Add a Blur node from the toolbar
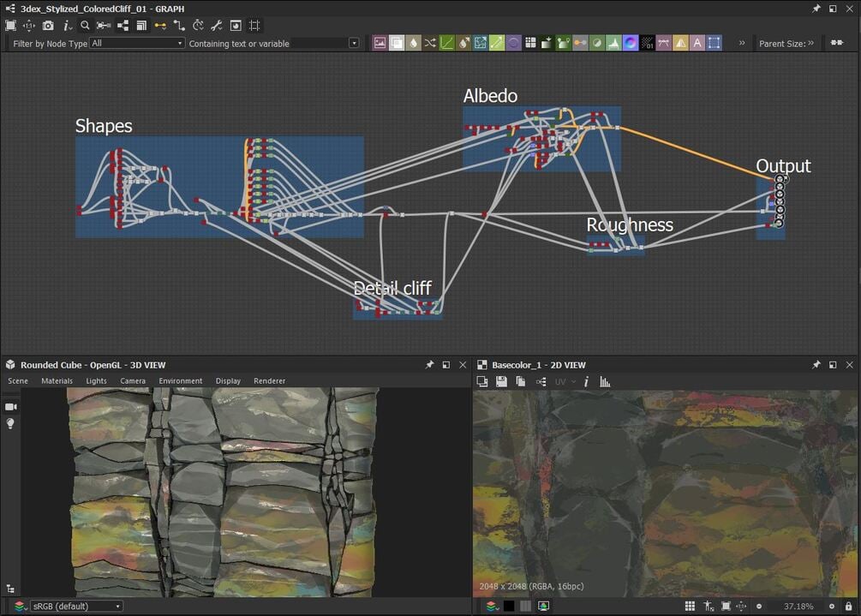861x616 pixels. coord(413,43)
